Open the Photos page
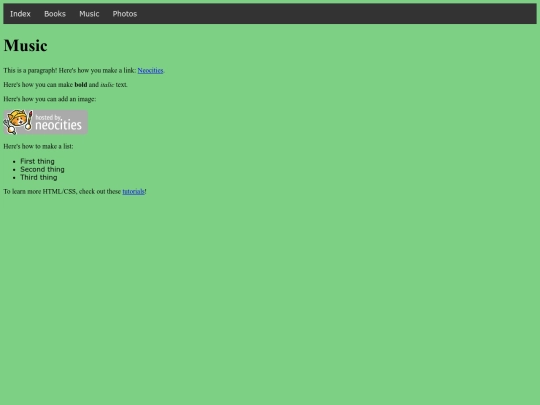This screenshot has height=405, width=540. [x=125, y=14]
